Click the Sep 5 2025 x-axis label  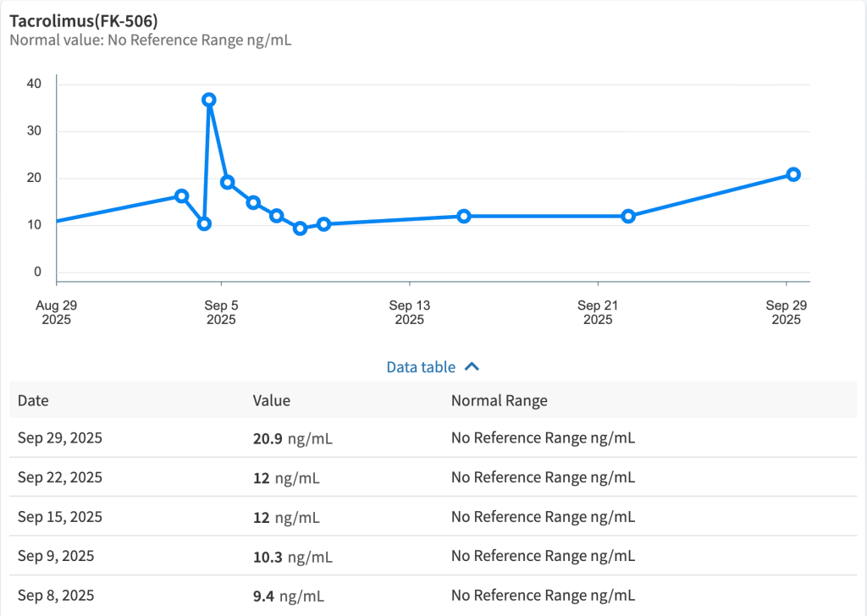[221, 312]
